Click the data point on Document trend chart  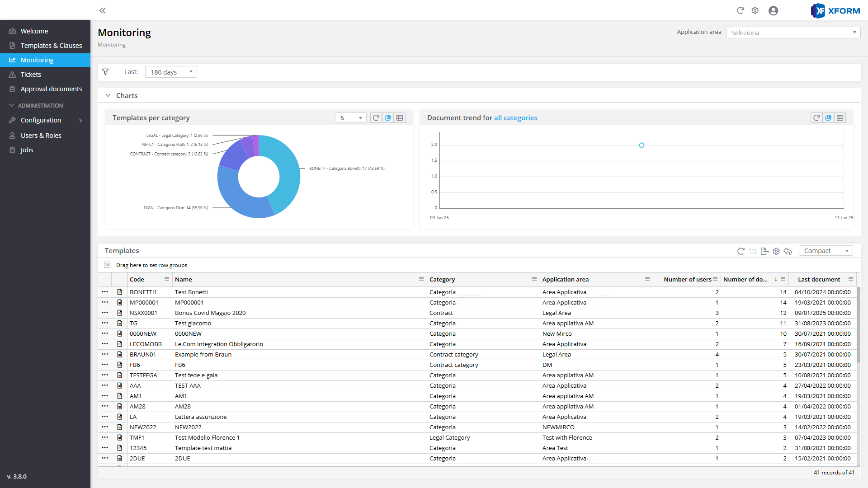[x=642, y=145]
